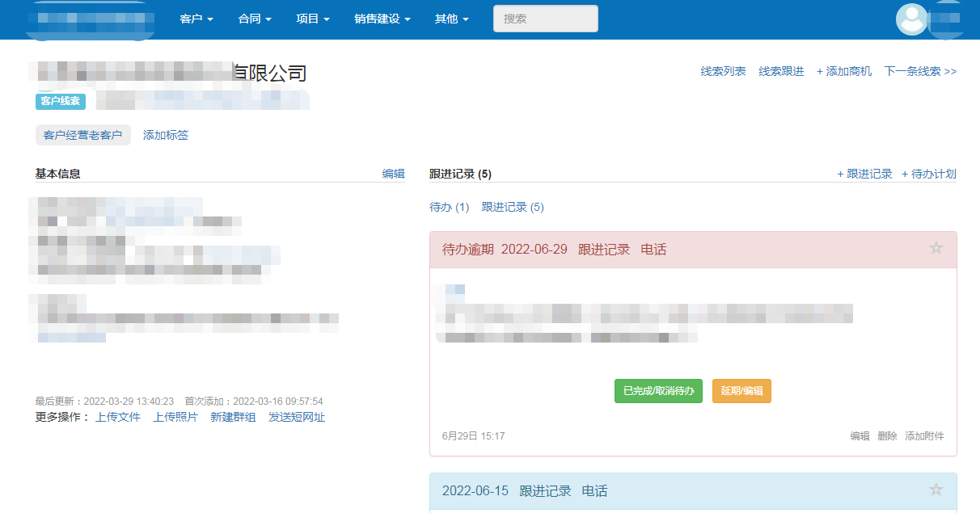980x513 pixels.
Task: Expand the 合同 navigation menu
Action: [255, 19]
